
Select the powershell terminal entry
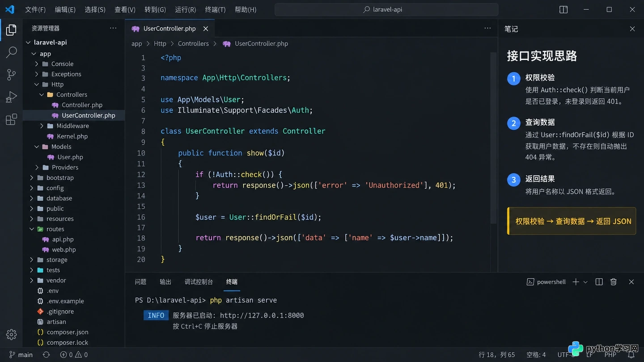[546, 282]
